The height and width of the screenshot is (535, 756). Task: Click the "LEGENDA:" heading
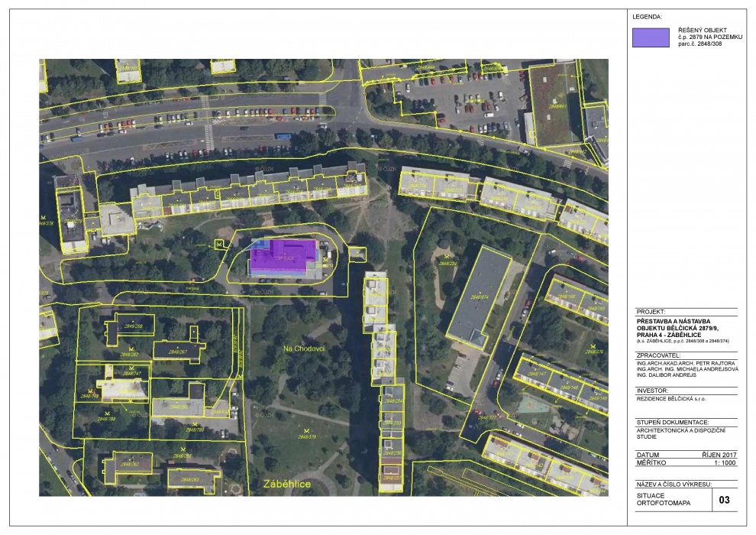[x=647, y=17]
